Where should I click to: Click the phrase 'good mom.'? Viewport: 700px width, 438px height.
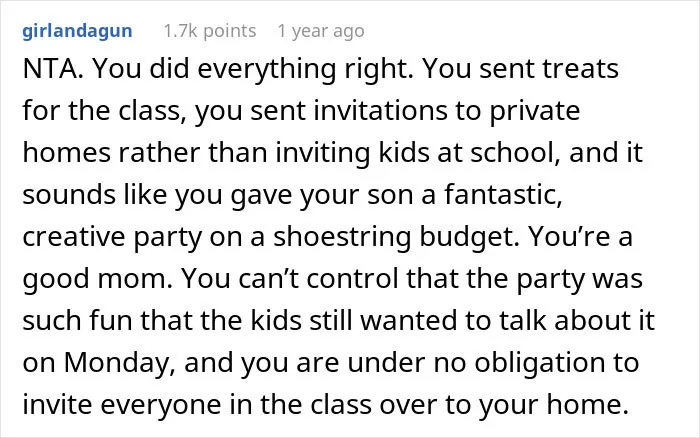(x=97, y=279)
